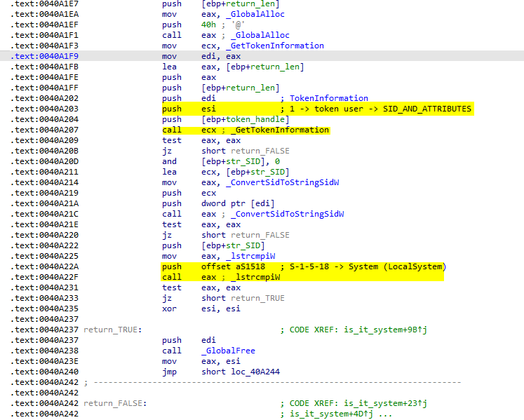
Task: Select the highlighted address .text:0040A1F9
Action: click(x=43, y=56)
